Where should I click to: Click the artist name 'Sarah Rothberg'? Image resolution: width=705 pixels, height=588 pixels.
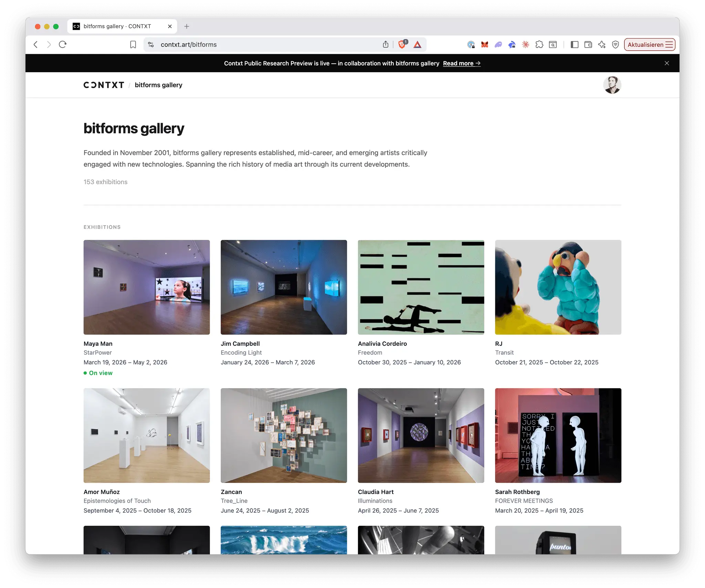click(x=517, y=492)
